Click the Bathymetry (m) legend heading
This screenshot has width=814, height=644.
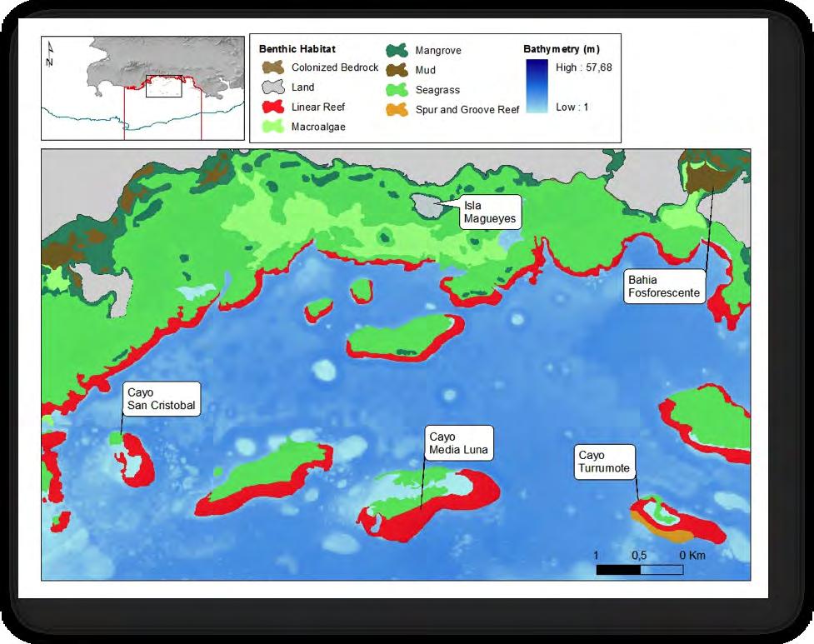[x=562, y=49]
